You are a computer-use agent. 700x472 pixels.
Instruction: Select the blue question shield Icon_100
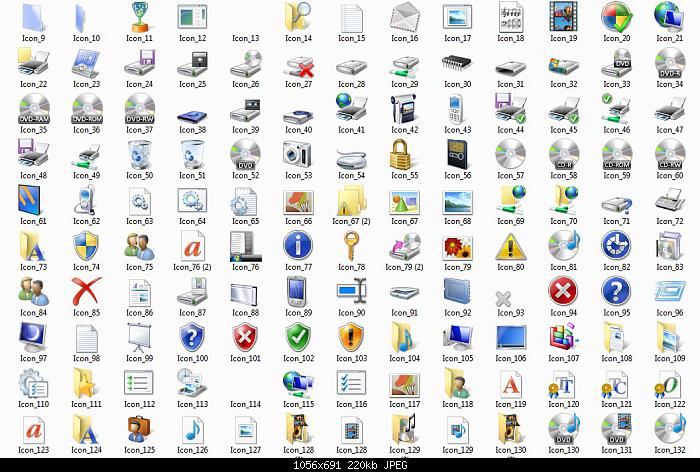(x=192, y=337)
